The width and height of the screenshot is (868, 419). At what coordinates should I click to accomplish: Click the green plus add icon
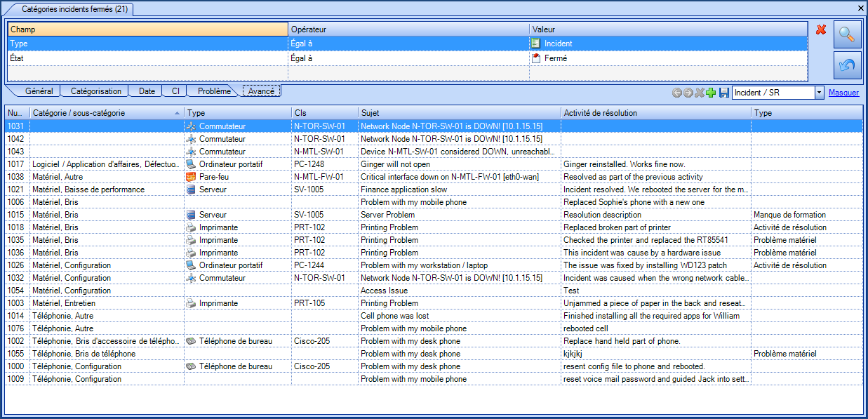point(711,93)
